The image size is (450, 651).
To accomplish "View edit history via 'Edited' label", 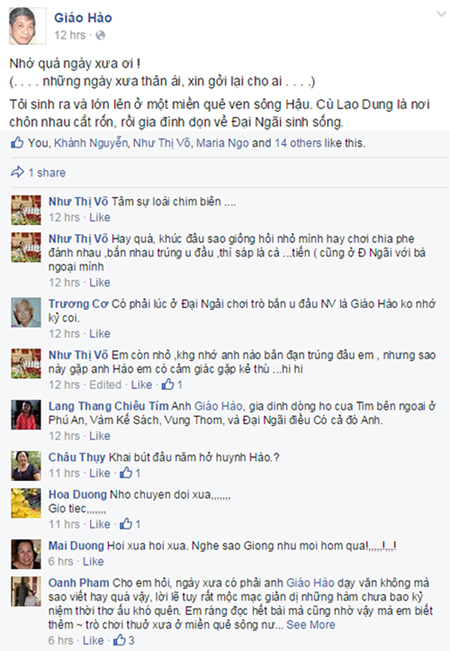I will (x=105, y=384).
